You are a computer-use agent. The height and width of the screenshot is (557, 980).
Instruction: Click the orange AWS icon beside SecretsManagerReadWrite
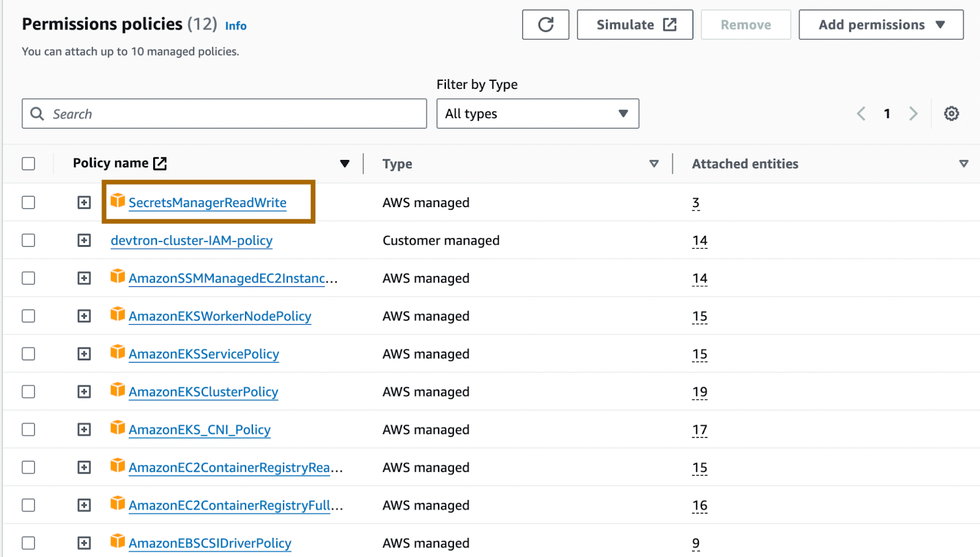tap(118, 200)
